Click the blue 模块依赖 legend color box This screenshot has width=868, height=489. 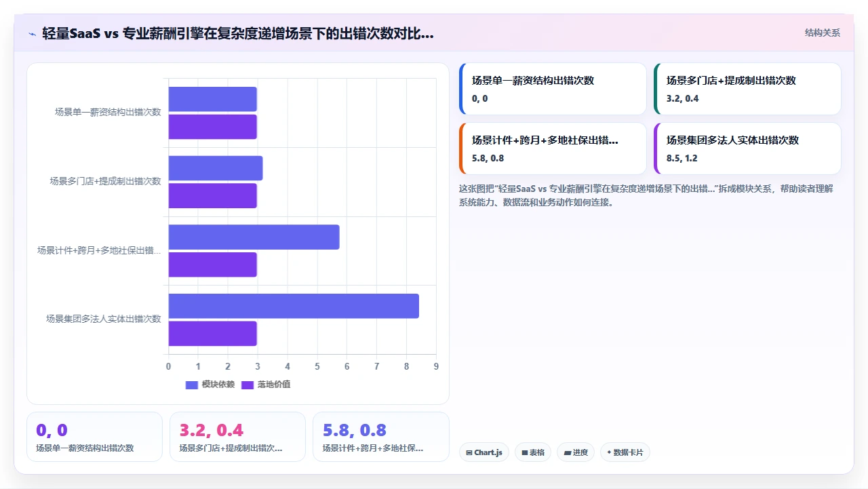coord(192,385)
